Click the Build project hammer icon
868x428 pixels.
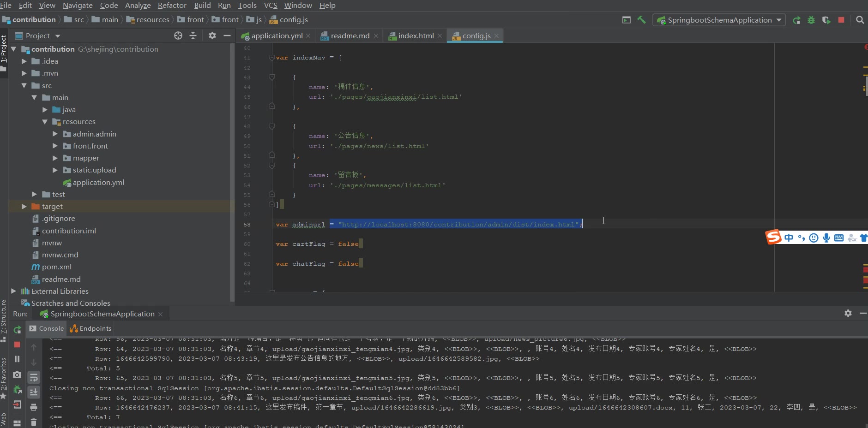pyautogui.click(x=641, y=20)
